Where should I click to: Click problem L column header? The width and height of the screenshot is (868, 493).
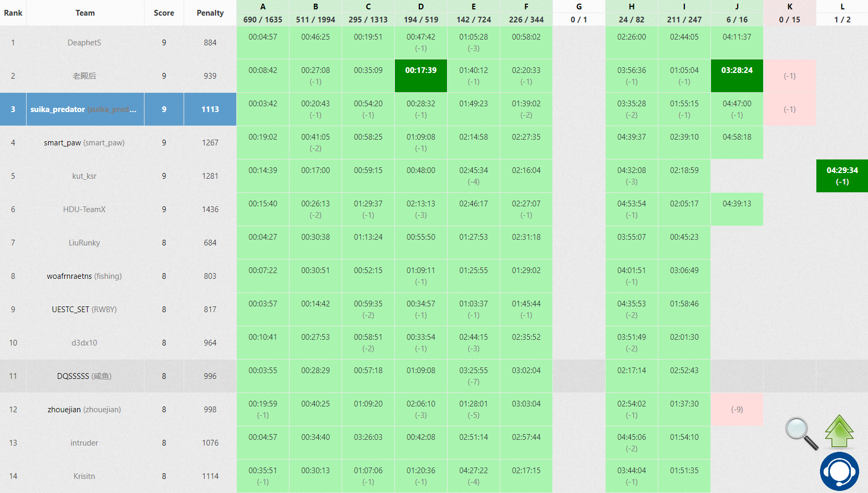[x=842, y=13]
